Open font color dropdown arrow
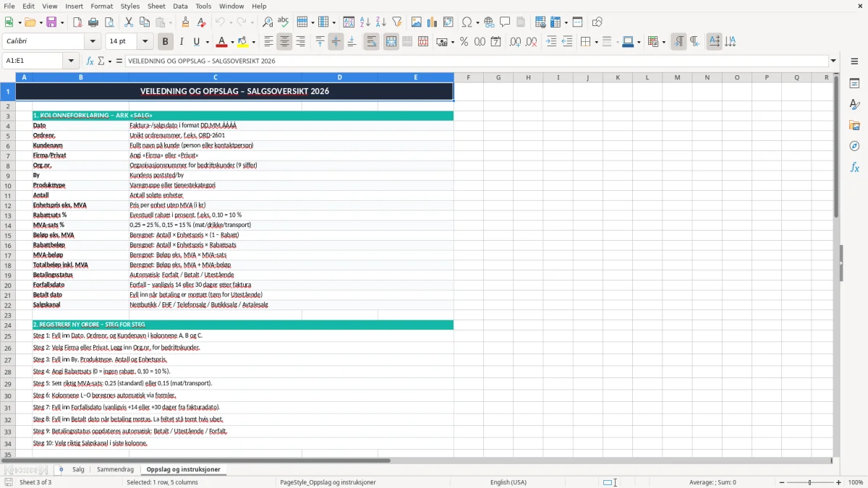Image resolution: width=868 pixels, height=488 pixels. coord(232,42)
